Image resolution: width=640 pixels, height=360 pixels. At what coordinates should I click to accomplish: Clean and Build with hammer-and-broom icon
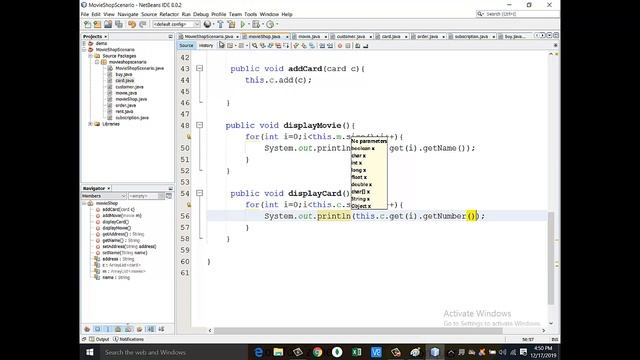click(x=231, y=24)
